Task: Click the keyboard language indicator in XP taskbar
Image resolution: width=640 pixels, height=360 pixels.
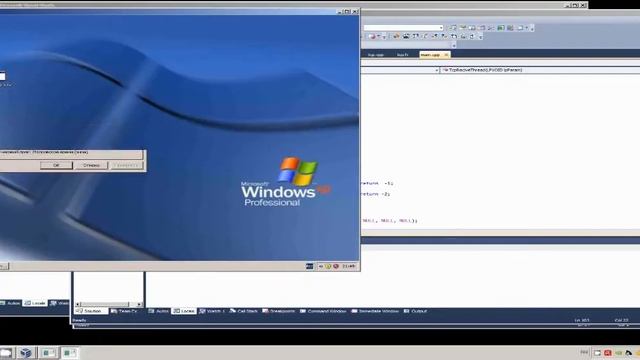Action: 309,266
